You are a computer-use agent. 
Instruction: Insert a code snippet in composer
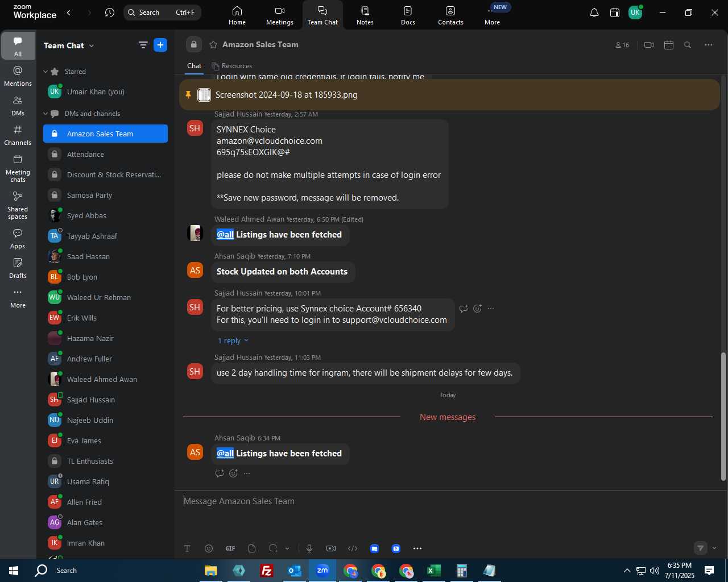[353, 548]
